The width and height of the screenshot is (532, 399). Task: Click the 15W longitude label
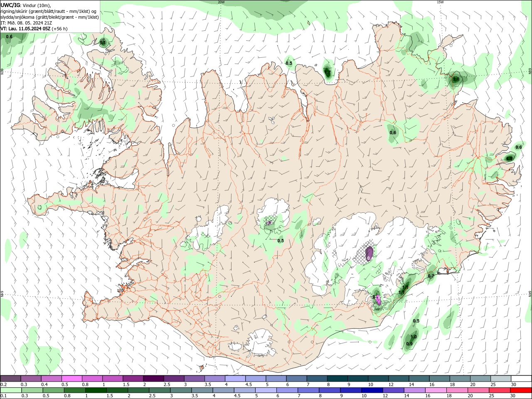[x=440, y=2]
